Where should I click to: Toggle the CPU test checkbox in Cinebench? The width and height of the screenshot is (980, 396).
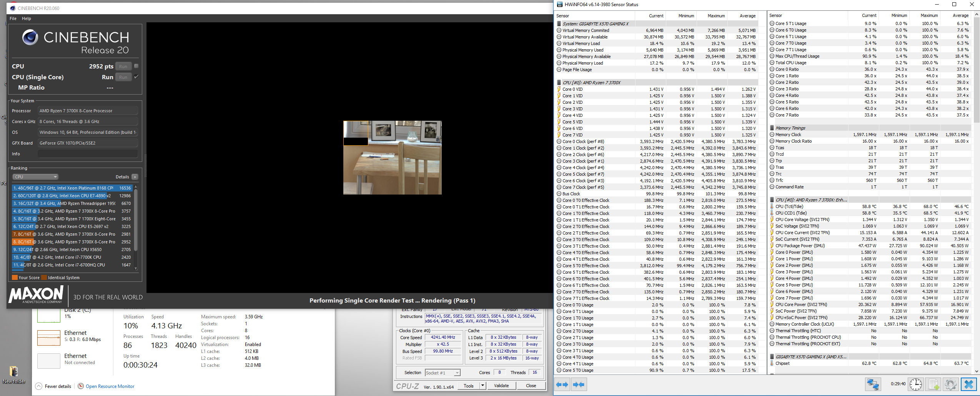pyautogui.click(x=136, y=66)
